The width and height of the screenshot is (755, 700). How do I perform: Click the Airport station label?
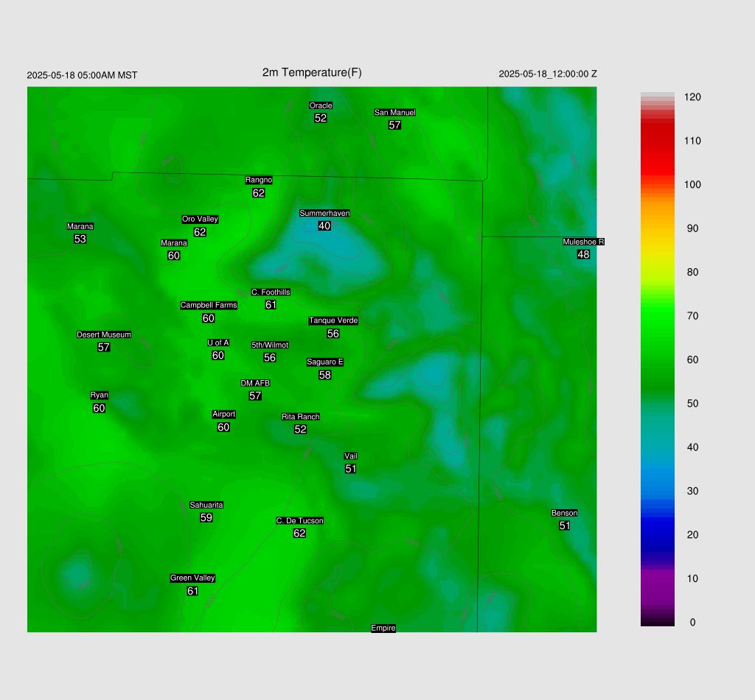(223, 414)
